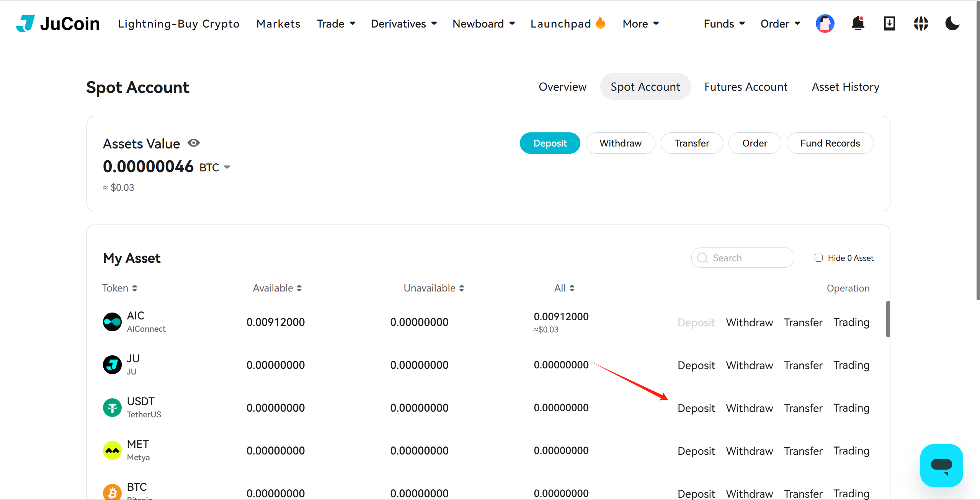Click the asset list scrollbar
Screen dimensions: 980x500
[888, 319]
